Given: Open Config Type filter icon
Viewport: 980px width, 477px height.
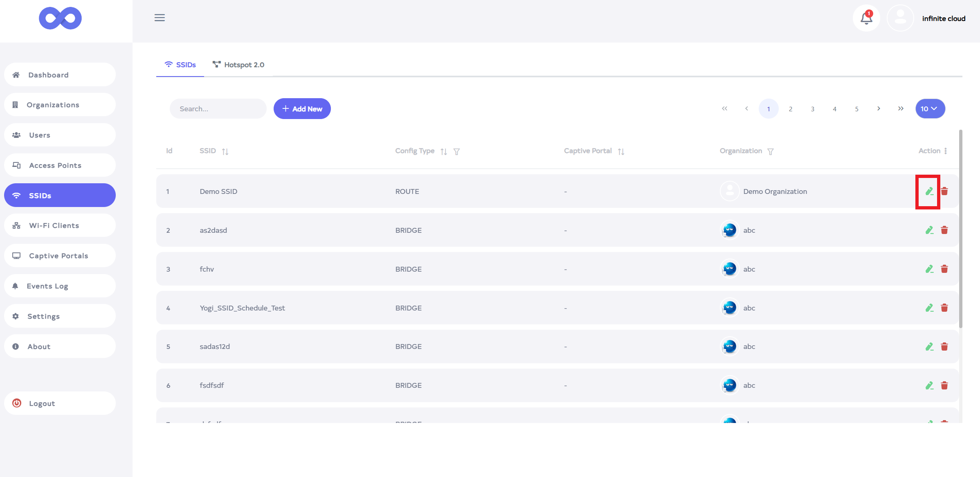Looking at the screenshot, I should click(x=457, y=152).
